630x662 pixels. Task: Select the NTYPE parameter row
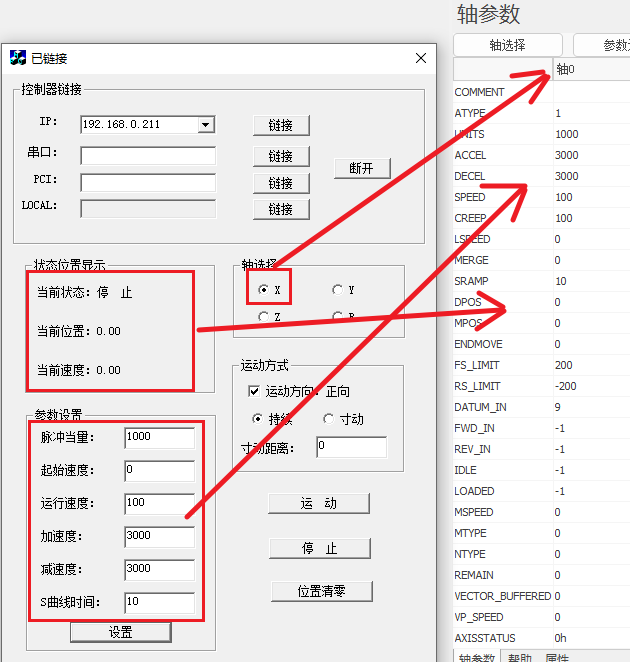(x=542, y=554)
